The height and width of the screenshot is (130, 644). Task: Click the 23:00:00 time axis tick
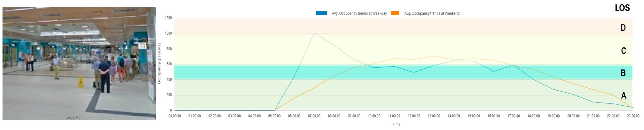pos(633,116)
